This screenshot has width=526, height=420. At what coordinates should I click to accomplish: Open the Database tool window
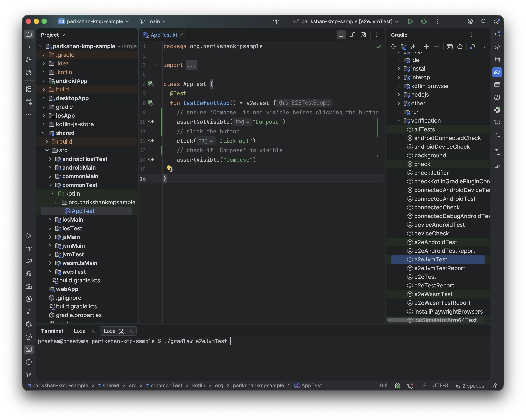pos(497,60)
